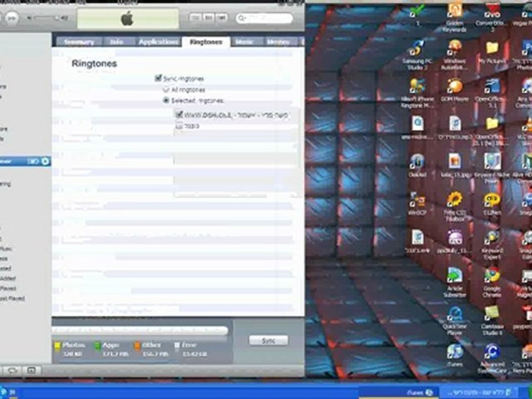532x399 pixels.
Task: Select Recently Added playlist in sidebar
Action: coord(8,279)
